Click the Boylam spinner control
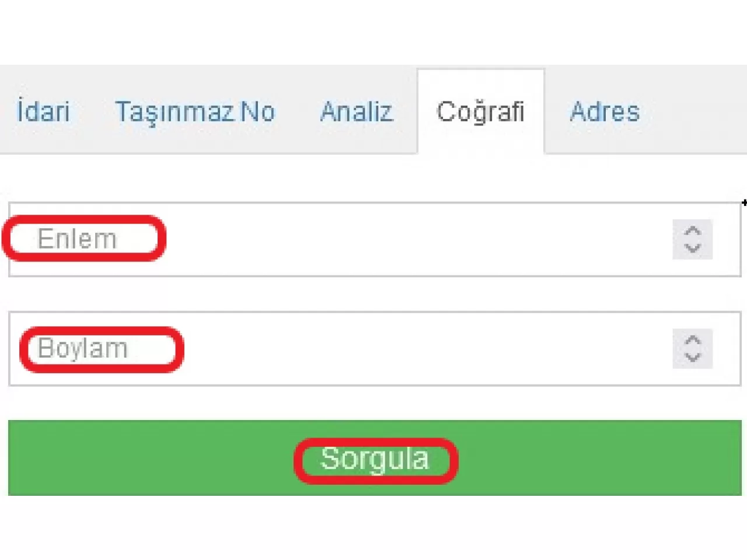The height and width of the screenshot is (560, 747). (693, 348)
